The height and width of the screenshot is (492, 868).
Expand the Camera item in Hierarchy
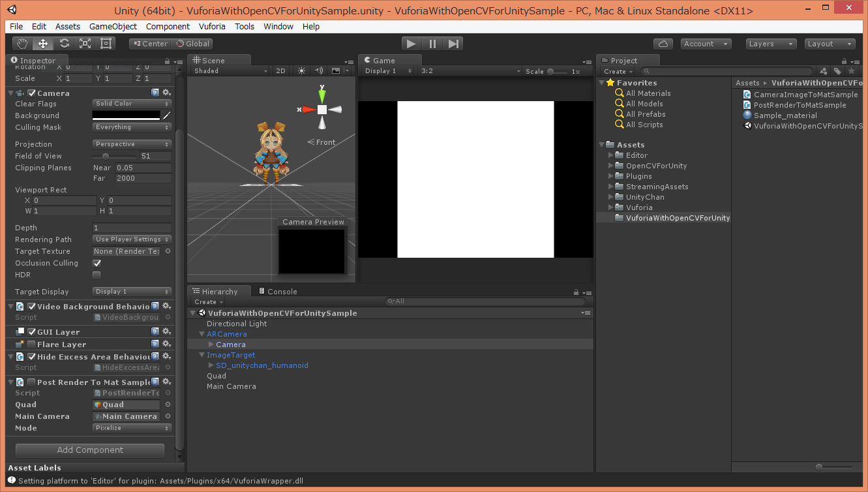(211, 345)
